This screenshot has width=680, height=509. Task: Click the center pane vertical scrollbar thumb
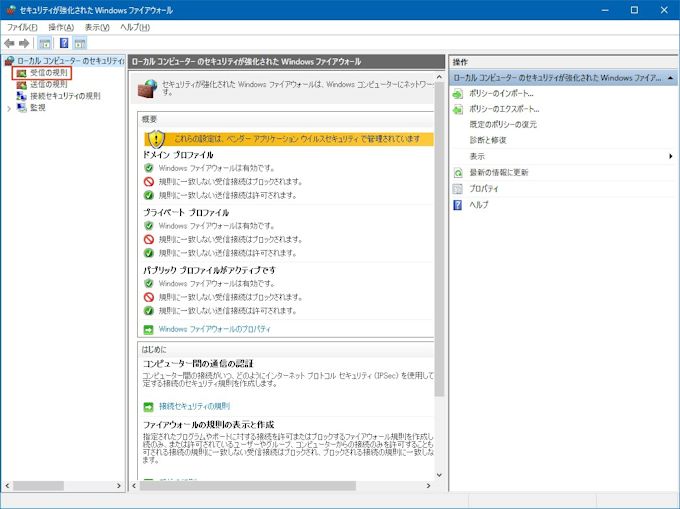[x=439, y=239]
